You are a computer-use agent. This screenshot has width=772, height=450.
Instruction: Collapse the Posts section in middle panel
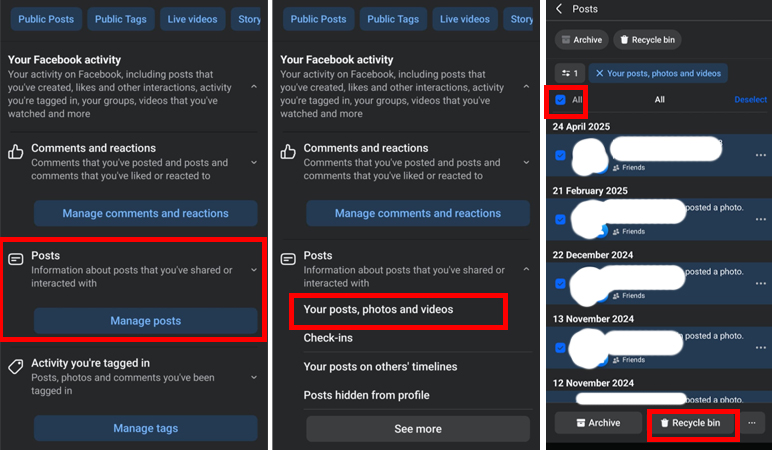coord(526,269)
